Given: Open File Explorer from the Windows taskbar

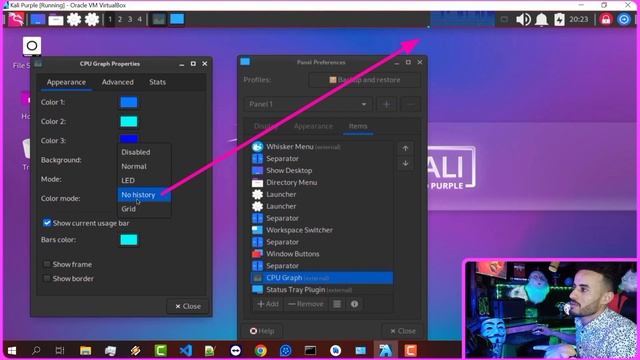Looking at the screenshot, I should point(85,351).
